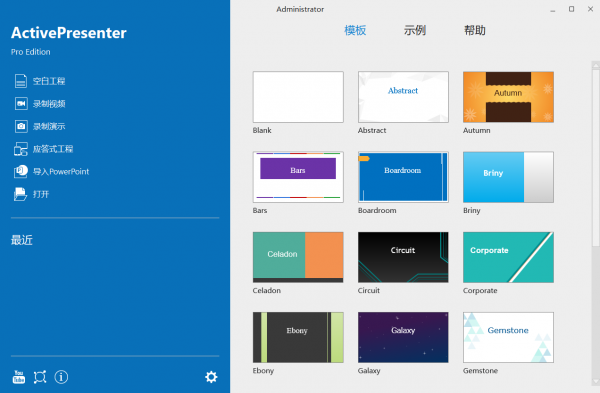Click the record video camera icon
The height and width of the screenshot is (393, 600).
pyautogui.click(x=21, y=104)
